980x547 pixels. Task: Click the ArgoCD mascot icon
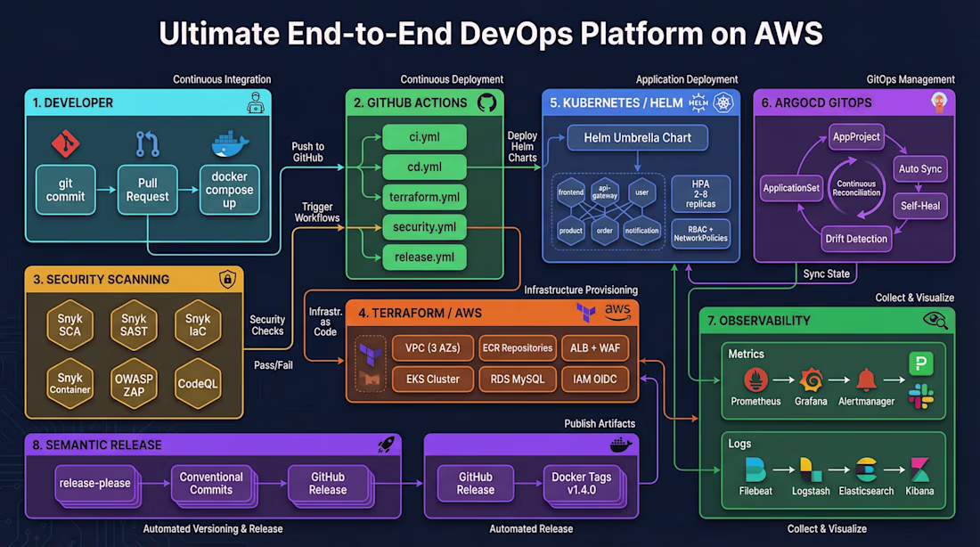[939, 102]
